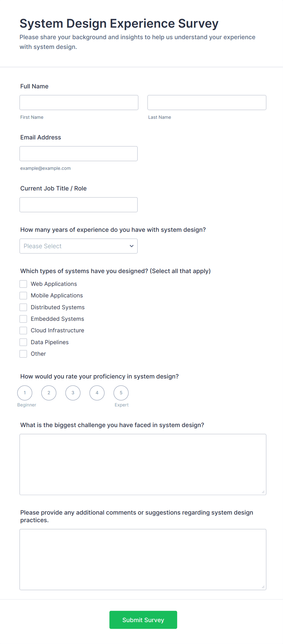Check the Cloud Infrastructure option
Screen dimensions: 283x644
[23, 331]
